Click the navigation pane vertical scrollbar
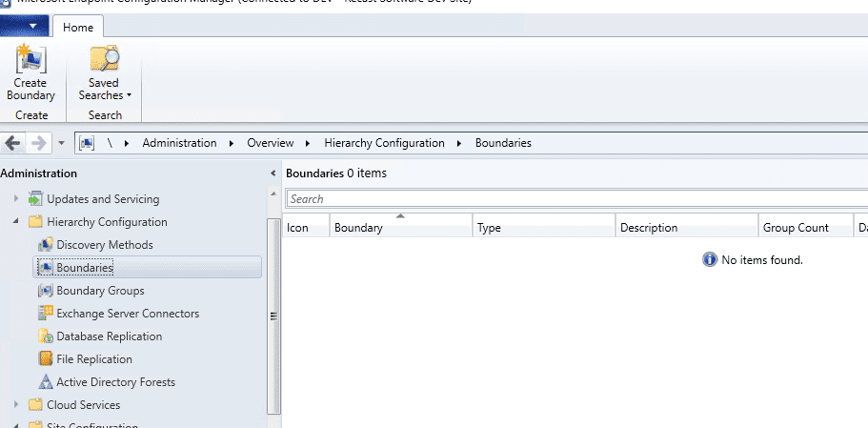Image resolution: width=868 pixels, height=428 pixels. click(x=274, y=315)
